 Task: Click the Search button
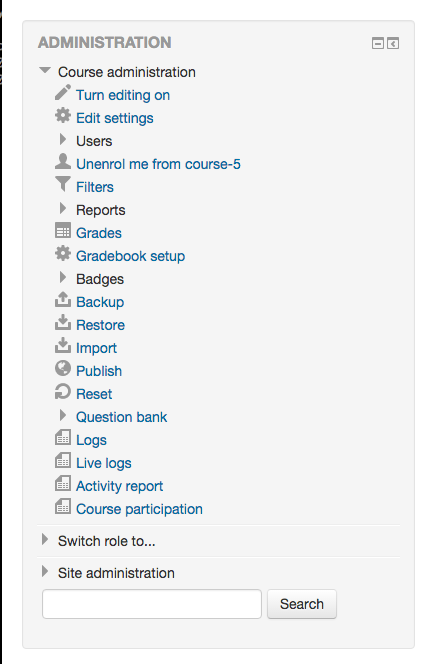click(302, 604)
